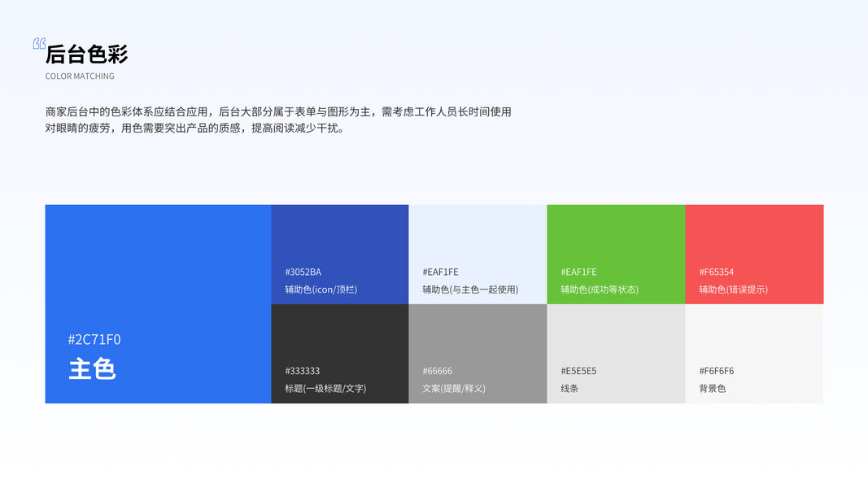Image resolution: width=868 pixels, height=488 pixels.
Task: Click the 标题(一级标题/文字) label
Action: click(325, 389)
